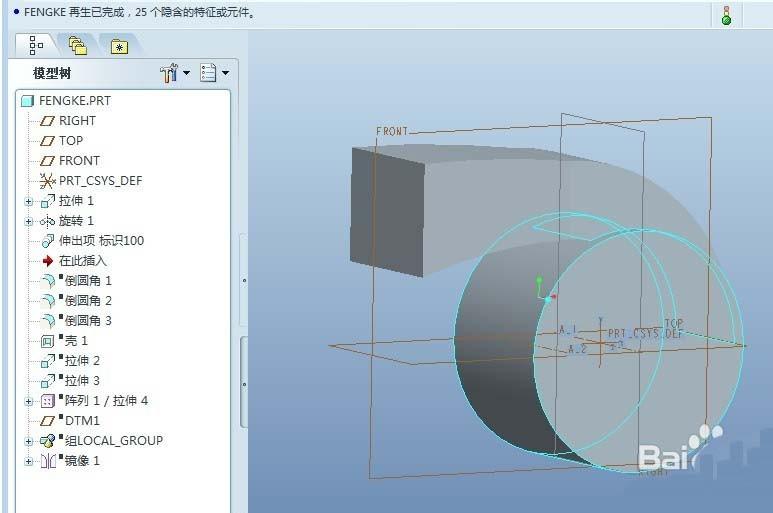773x513 pixels.
Task: Switch to the Favorites tab
Action: coord(119,46)
